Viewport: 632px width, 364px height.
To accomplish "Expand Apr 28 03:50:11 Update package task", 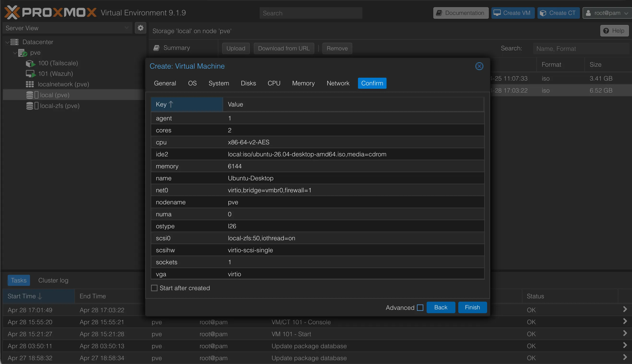I will pos(625,345).
